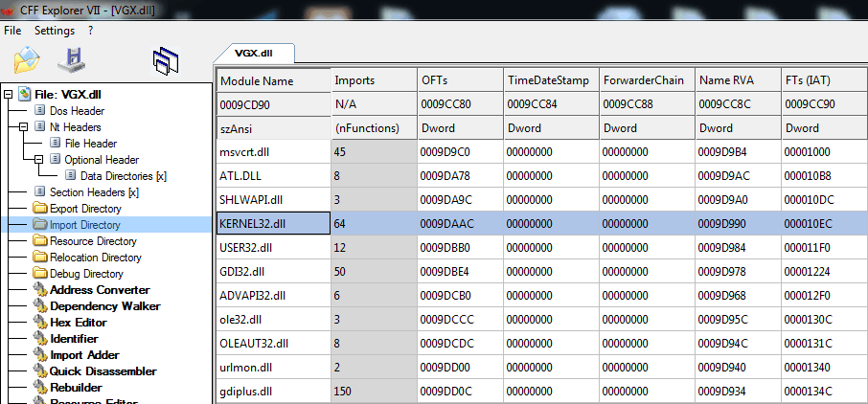
Task: Click the Hex Editor tool icon
Action: click(40, 322)
